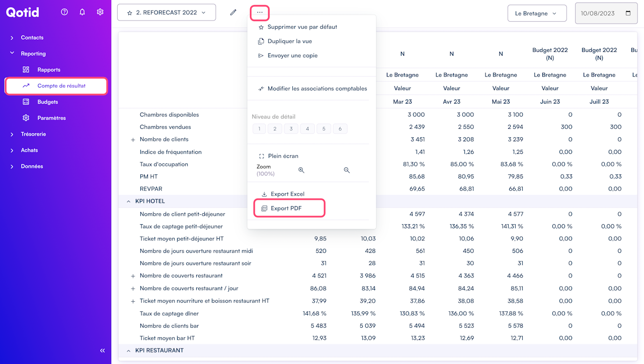The height and width of the screenshot is (364, 644).
Task: Open the notifications bell
Action: point(83,12)
